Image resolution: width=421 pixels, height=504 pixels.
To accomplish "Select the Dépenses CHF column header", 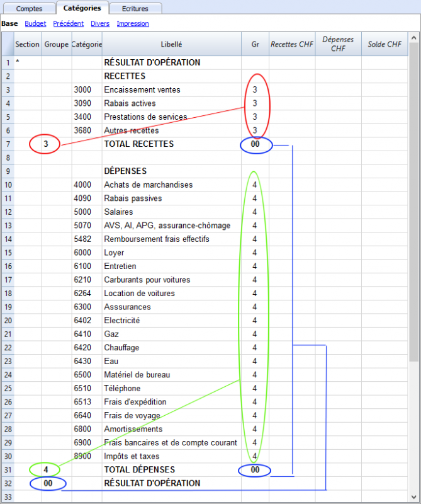I will point(338,44).
